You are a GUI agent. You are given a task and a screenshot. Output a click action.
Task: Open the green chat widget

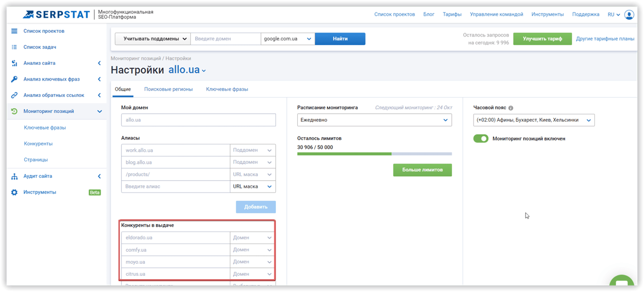pos(622,281)
